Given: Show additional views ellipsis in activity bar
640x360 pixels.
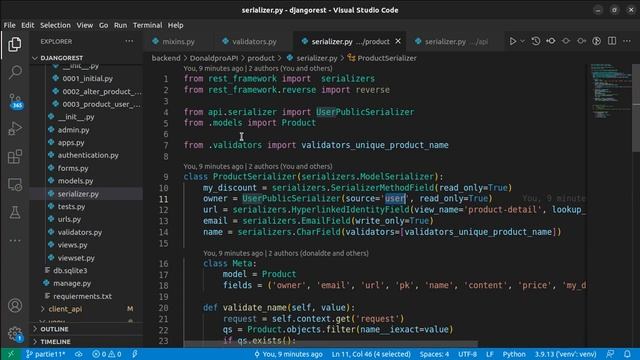Looking at the screenshot, I should click(15, 241).
